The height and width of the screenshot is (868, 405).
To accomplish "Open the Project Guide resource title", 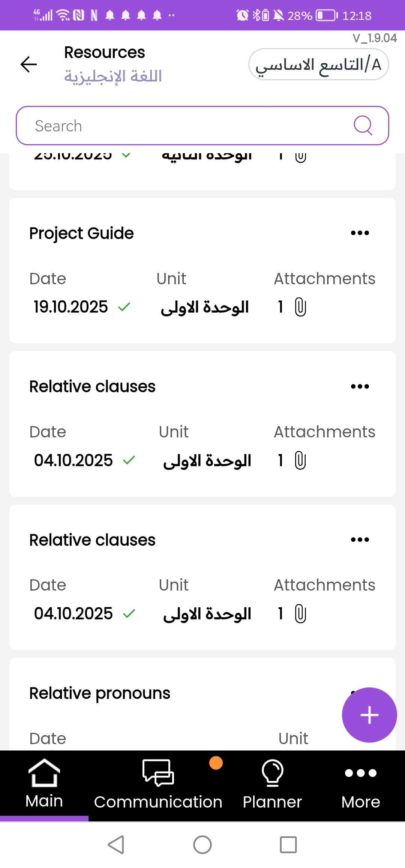I will coord(81,233).
